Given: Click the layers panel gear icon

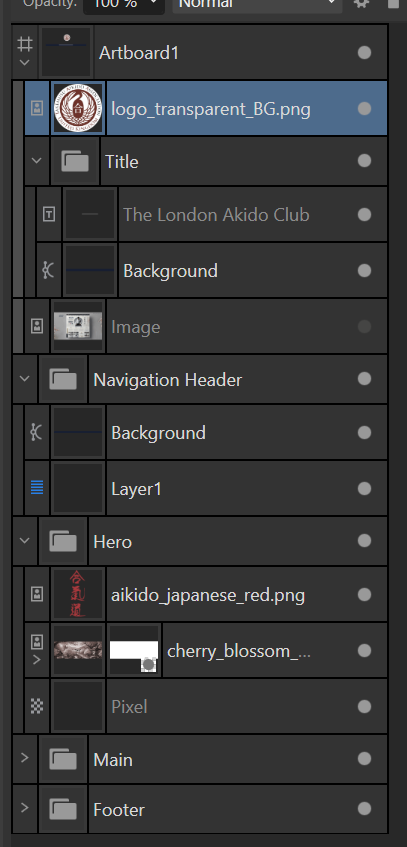Looking at the screenshot, I should 361,4.
